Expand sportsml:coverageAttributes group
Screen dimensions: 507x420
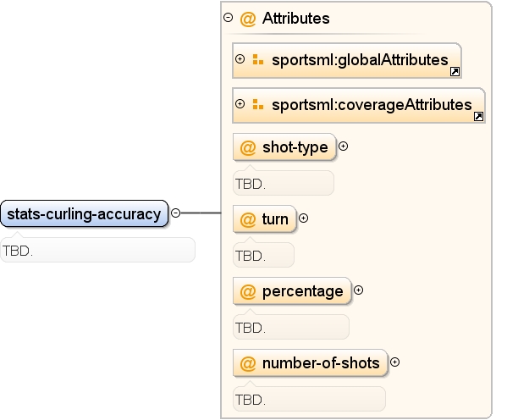pyautogui.click(x=240, y=104)
